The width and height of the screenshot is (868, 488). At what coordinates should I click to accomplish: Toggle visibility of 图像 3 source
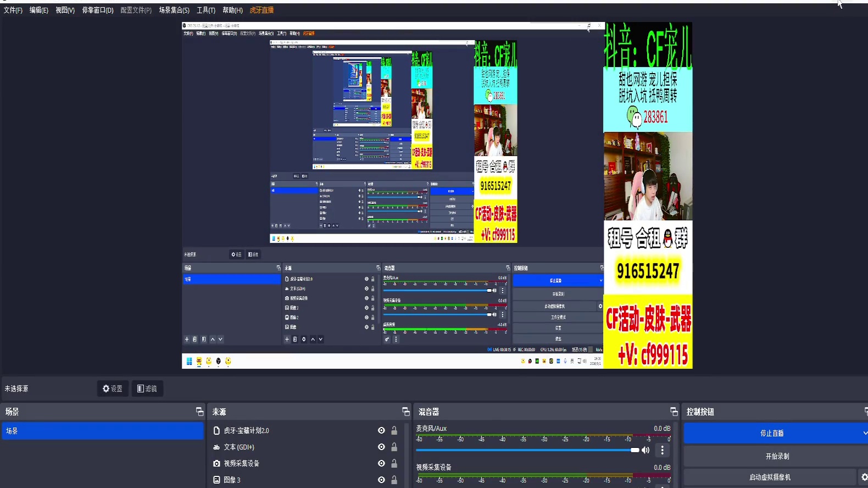pyautogui.click(x=381, y=480)
